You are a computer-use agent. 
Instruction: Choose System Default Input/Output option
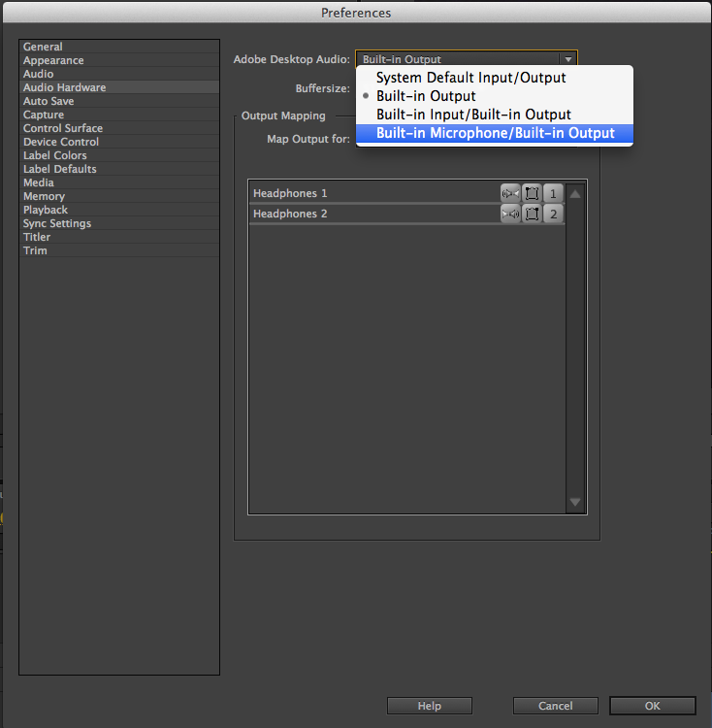(x=495, y=78)
